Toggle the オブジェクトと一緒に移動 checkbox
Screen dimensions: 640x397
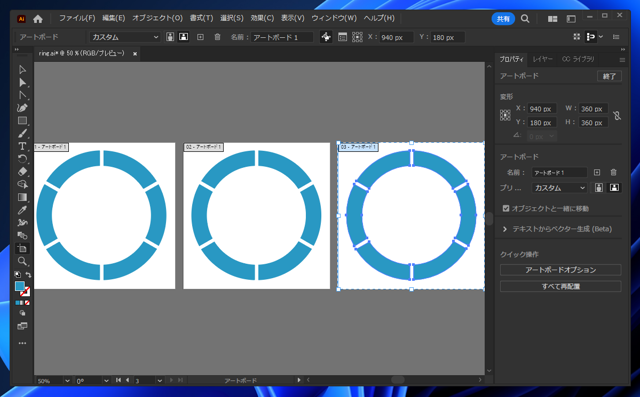click(506, 208)
